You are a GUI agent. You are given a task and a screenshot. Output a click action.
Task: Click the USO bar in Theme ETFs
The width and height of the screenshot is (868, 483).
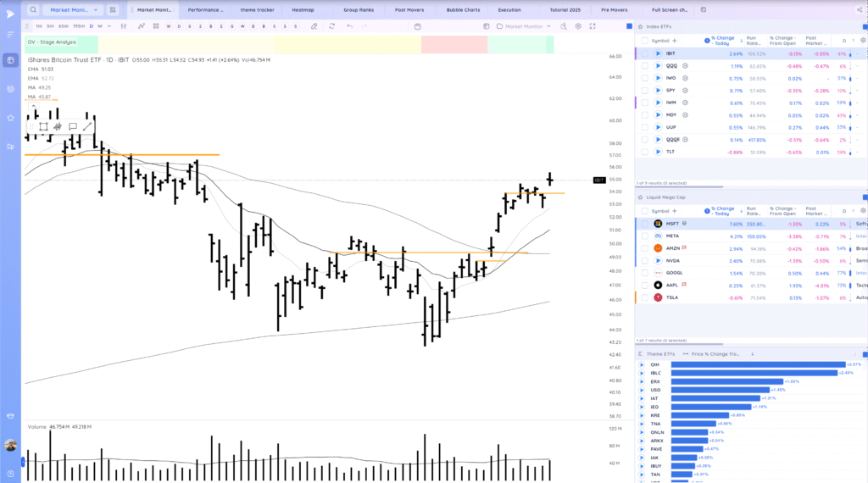pos(721,390)
